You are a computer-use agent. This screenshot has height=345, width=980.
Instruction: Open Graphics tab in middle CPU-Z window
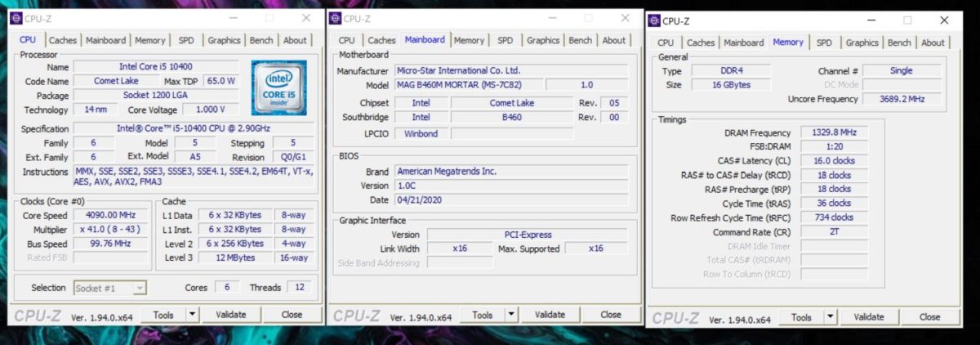click(543, 40)
